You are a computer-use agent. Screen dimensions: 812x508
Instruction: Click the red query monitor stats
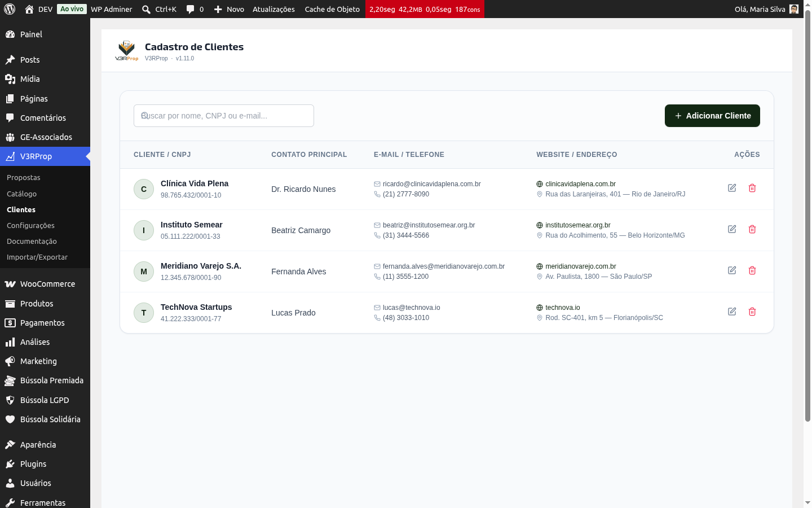tap(425, 9)
